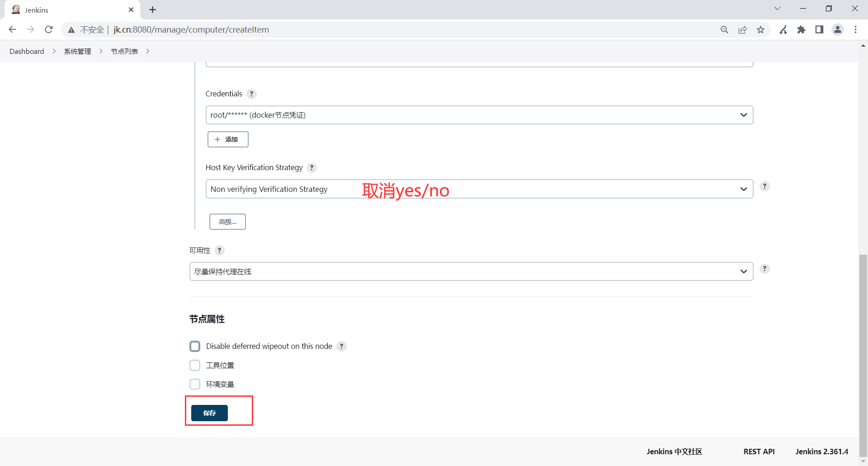Expand the chevron after 节点列表 breadcrumb
This screenshot has height=466, width=868.
[148, 51]
